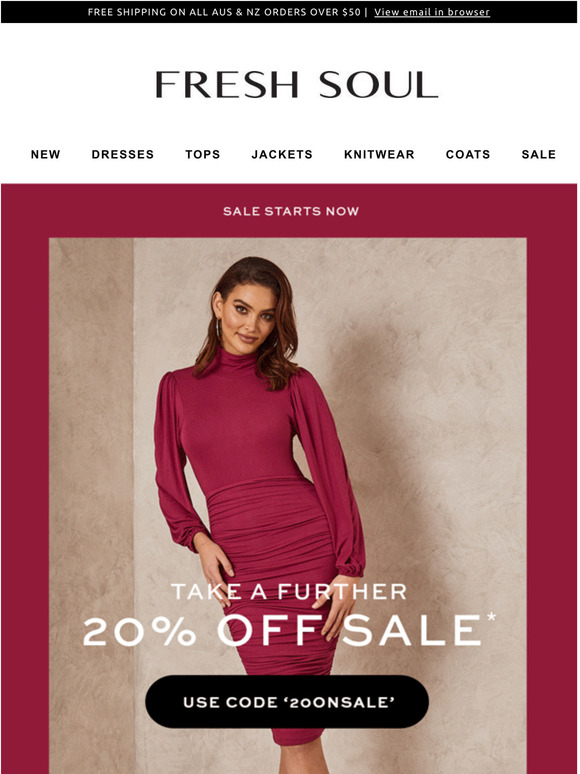Click the SALE STARTS NOW heading
The height and width of the screenshot is (774, 580).
291,211
